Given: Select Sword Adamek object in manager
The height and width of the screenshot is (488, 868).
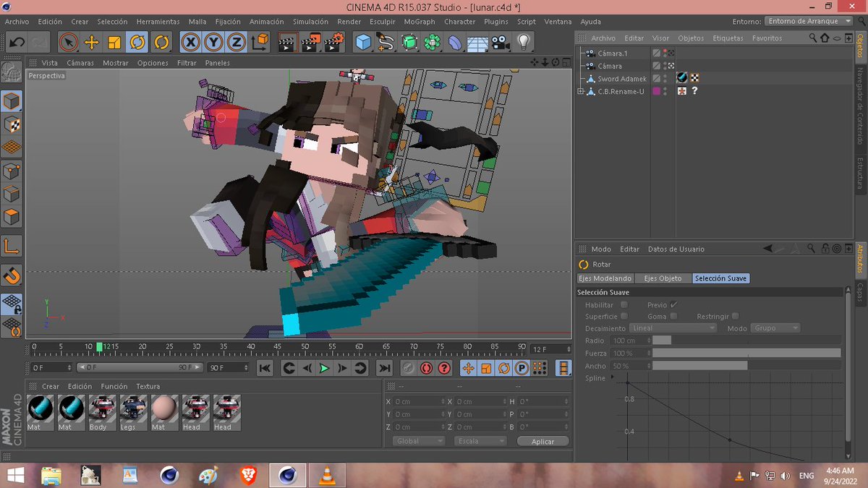Looking at the screenshot, I should tap(621, 79).
